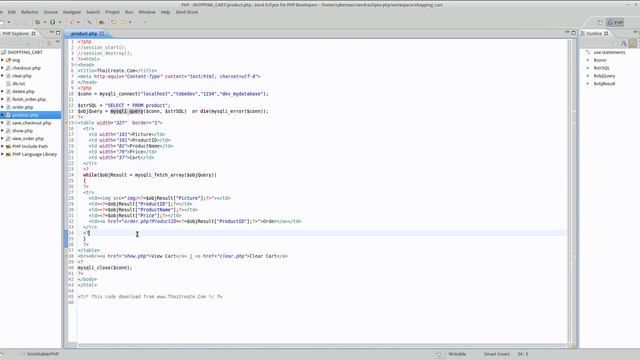
Task: Click the mysqli_close($conn) code line
Action: [x=105, y=268]
